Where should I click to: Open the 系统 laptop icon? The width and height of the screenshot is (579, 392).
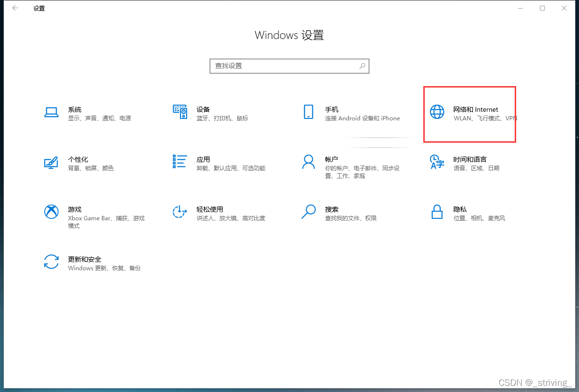51,112
